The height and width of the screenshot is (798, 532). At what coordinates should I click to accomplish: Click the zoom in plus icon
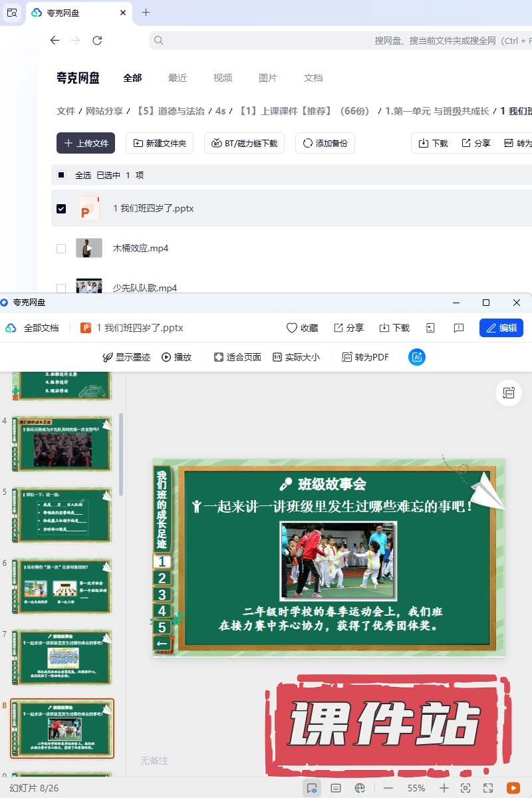[444, 788]
